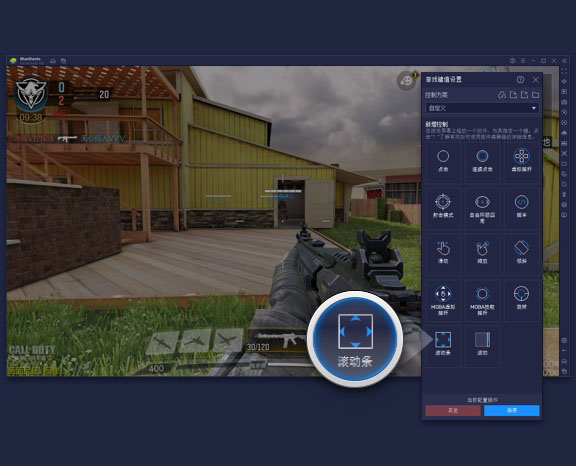Screen dimensions: 576x466
Task: Click the blue Save (保存) button
Action: click(x=512, y=410)
